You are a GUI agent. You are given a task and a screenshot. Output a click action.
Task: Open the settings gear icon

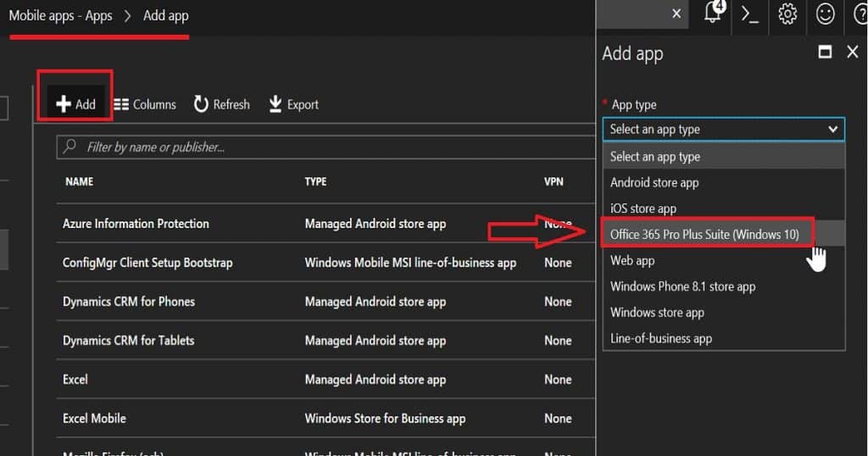pyautogui.click(x=787, y=14)
